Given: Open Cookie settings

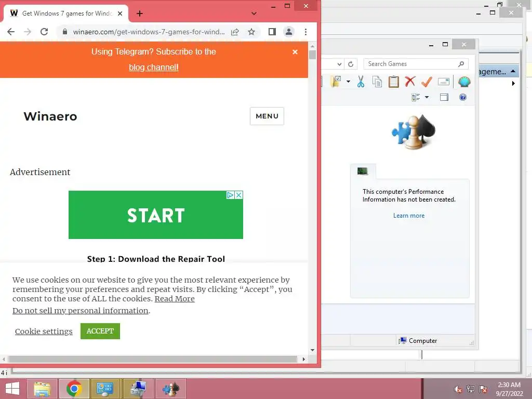Looking at the screenshot, I should (x=44, y=331).
